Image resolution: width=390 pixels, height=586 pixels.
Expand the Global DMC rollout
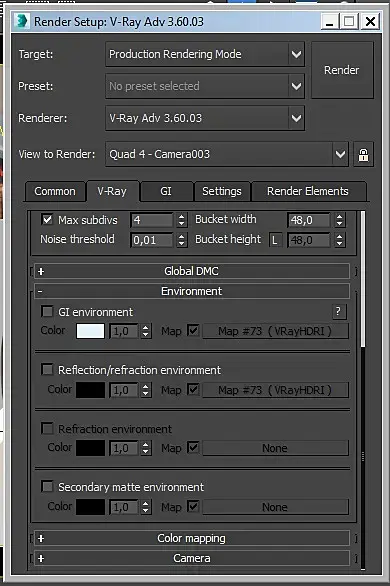click(192, 271)
